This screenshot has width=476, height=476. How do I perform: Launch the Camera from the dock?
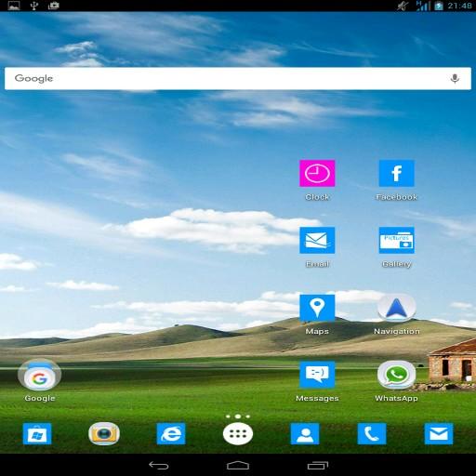[x=104, y=433]
